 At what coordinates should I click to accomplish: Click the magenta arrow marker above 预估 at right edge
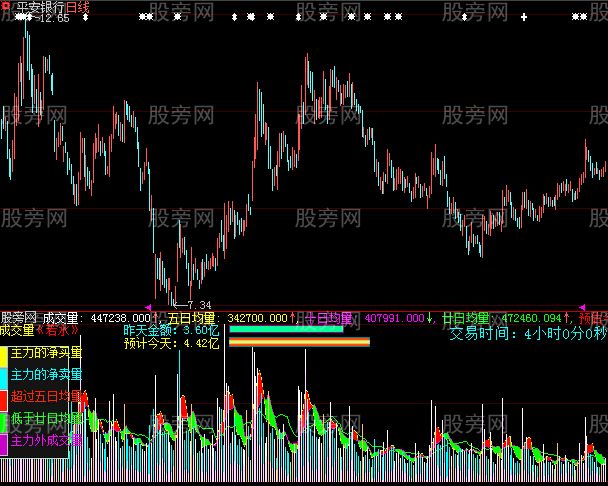coord(583,307)
